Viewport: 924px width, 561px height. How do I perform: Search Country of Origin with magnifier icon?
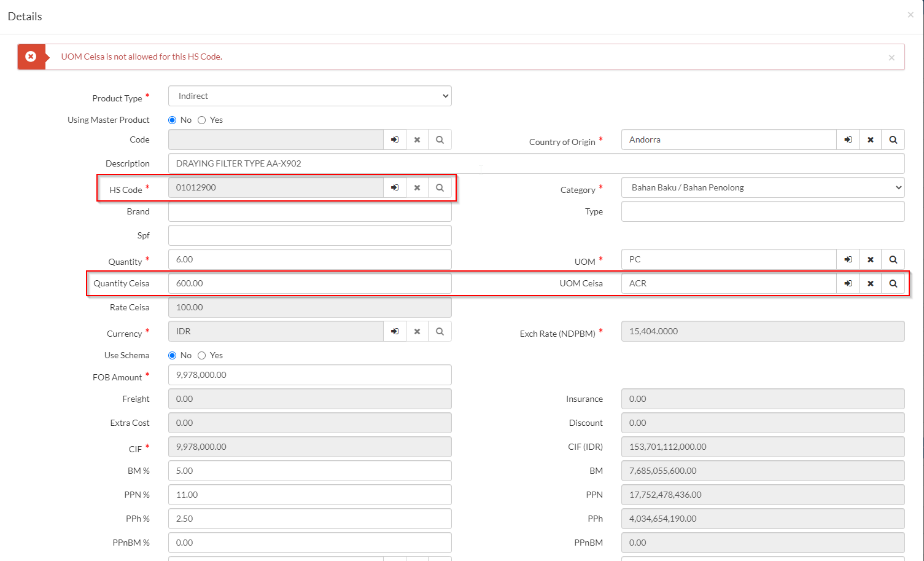tap(893, 139)
